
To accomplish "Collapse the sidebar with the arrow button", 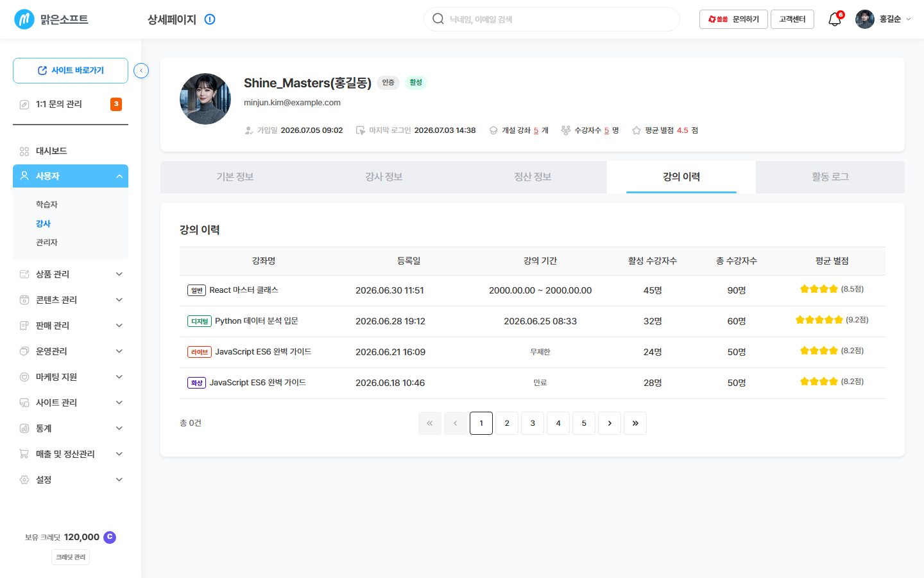I will tap(141, 71).
